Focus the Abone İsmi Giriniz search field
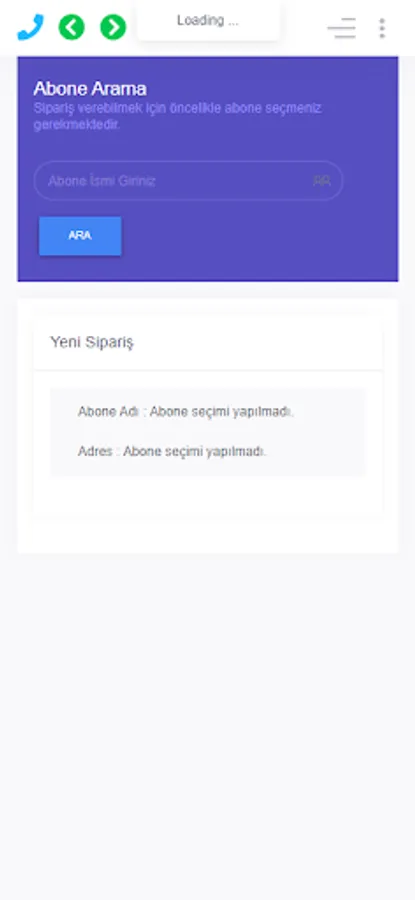The width and height of the screenshot is (415, 900). (x=188, y=181)
